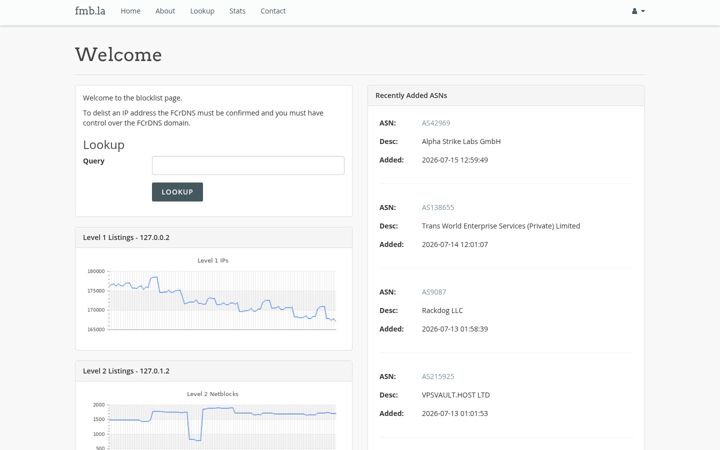Image resolution: width=720 pixels, height=450 pixels.
Task: Open the Stats page
Action: click(x=237, y=11)
